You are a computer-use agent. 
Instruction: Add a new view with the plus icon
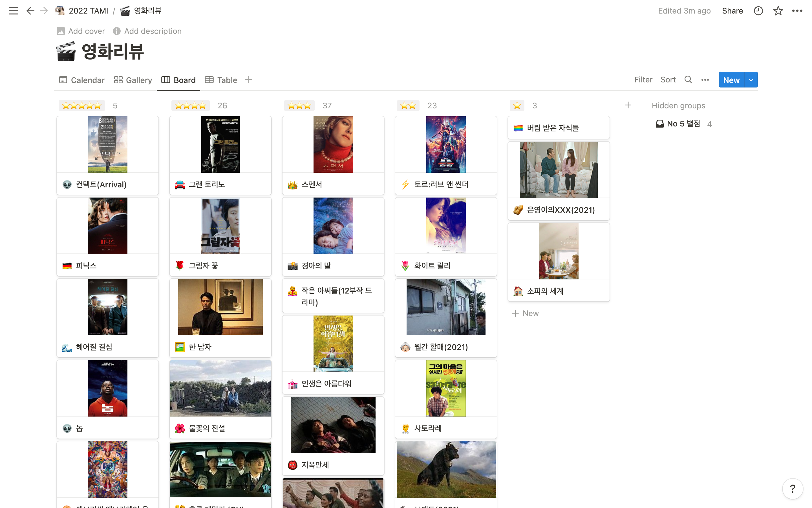[x=248, y=80]
